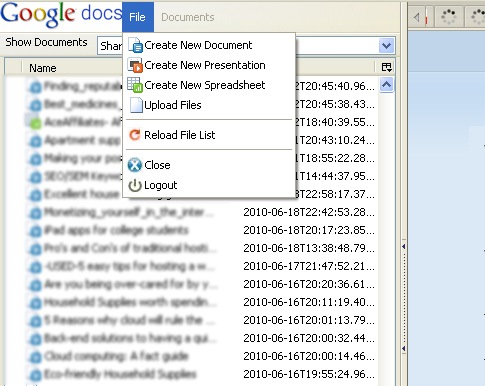The height and width of the screenshot is (386, 485).
Task: Select the date cell 2010-06-16T20:00:14.46...
Action: [309, 356]
